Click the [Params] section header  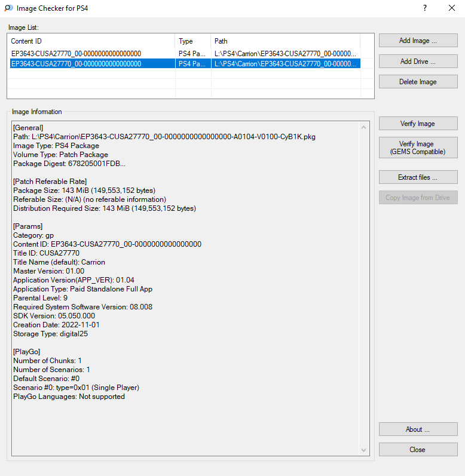pos(28,226)
